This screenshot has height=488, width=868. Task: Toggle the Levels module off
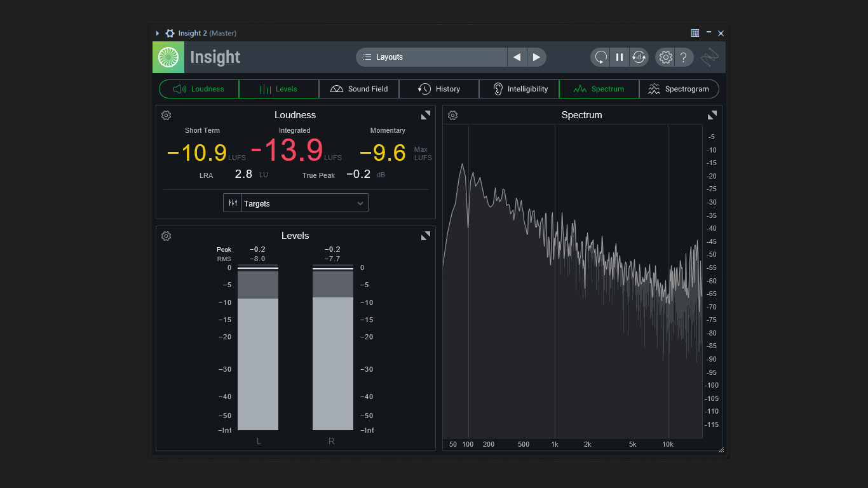[x=279, y=89]
